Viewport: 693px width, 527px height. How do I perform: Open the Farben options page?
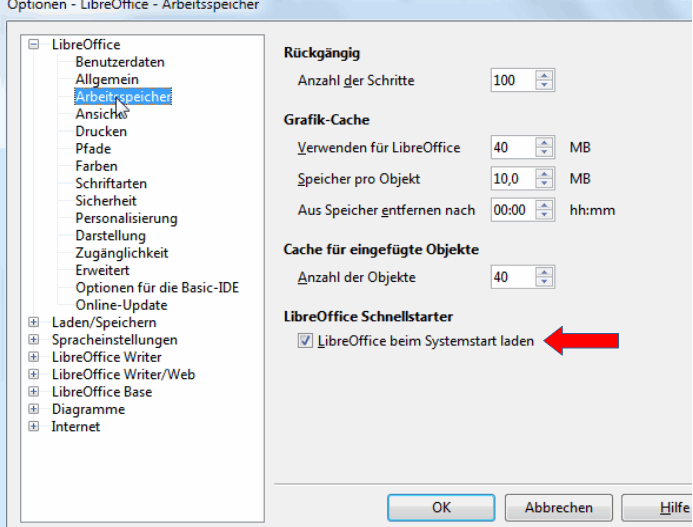[x=96, y=166]
